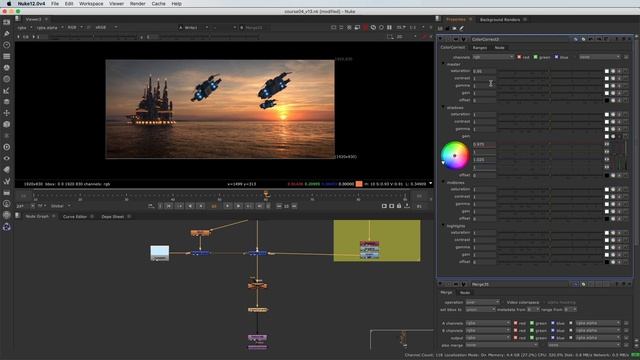Click the red stop icon in viewer toolbar

coord(365,27)
